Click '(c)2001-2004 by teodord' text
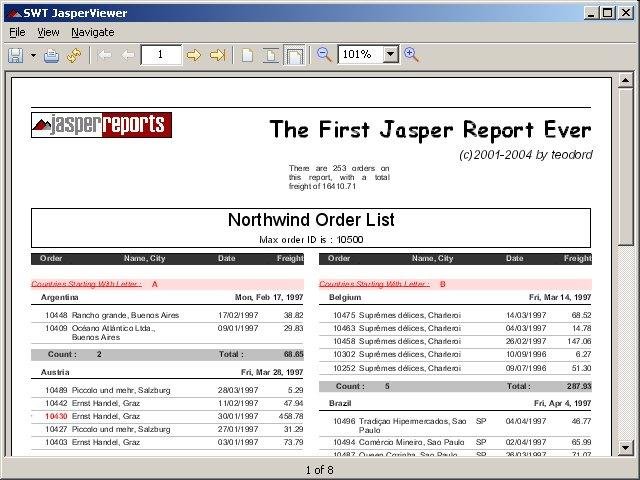The height and width of the screenshot is (480, 640). tap(526, 155)
